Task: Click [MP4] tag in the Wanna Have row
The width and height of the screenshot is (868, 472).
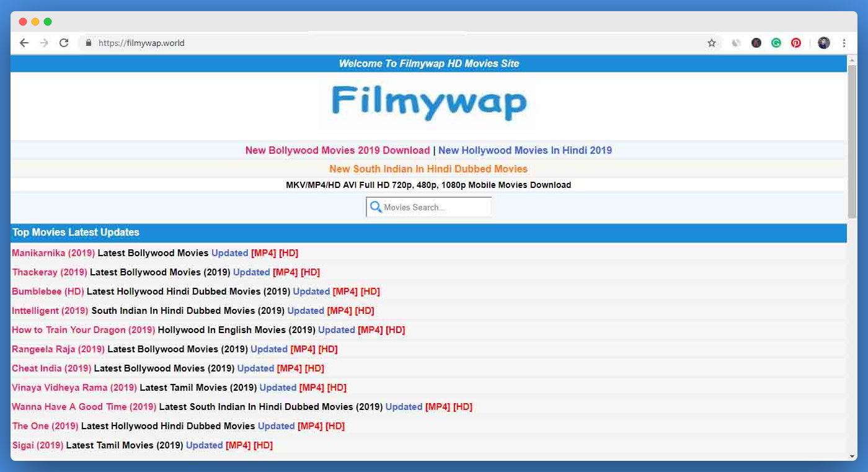Action: (x=438, y=407)
